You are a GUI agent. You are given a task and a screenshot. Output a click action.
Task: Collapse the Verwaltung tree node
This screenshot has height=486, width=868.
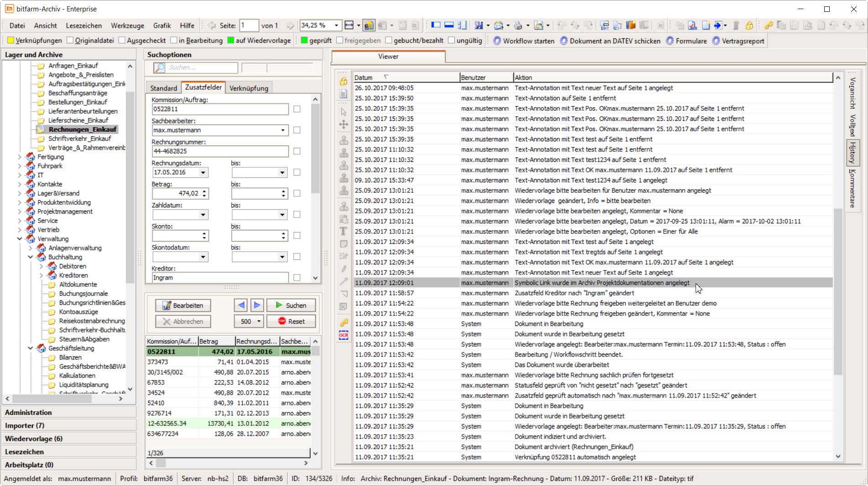(x=20, y=239)
